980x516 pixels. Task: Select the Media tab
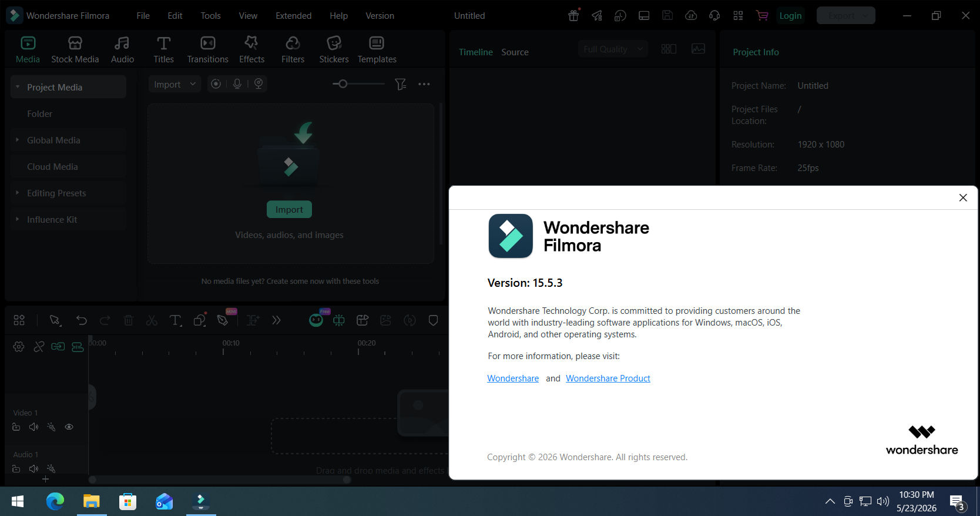(x=28, y=50)
